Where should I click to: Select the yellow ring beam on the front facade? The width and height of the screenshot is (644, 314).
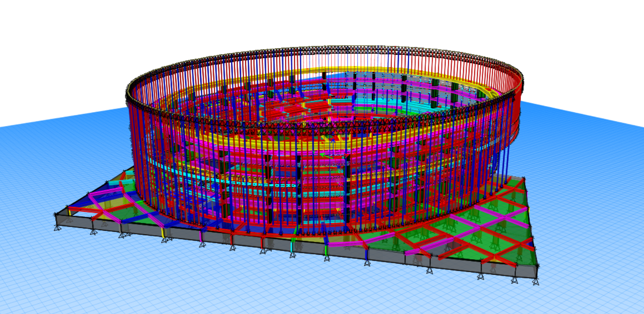tap(311, 143)
